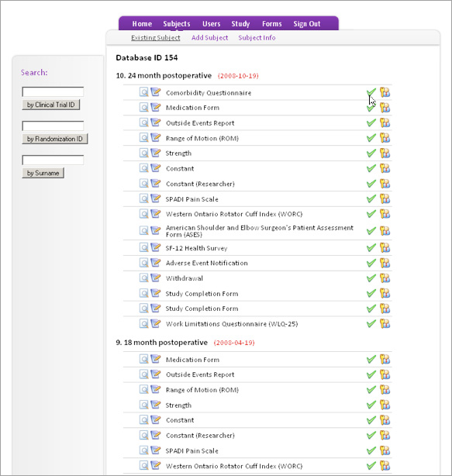Screen dimensions: 452x476
Task: View the SF-12 Health Survey form
Action: (x=144, y=247)
